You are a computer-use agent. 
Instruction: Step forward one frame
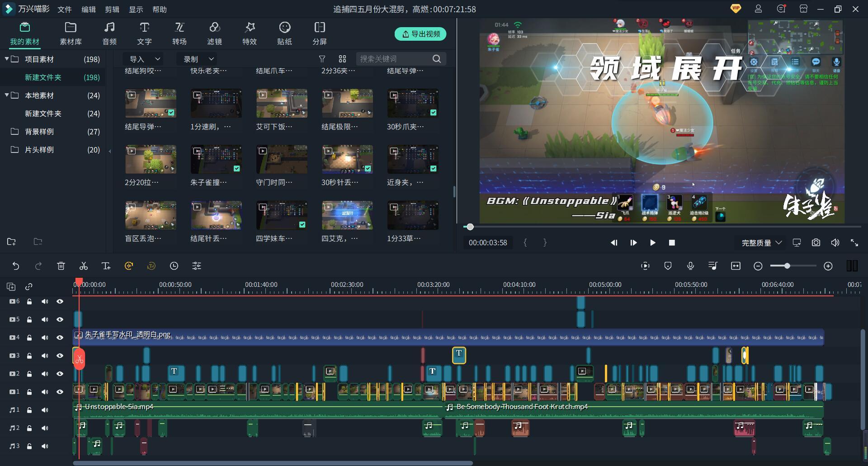(633, 243)
